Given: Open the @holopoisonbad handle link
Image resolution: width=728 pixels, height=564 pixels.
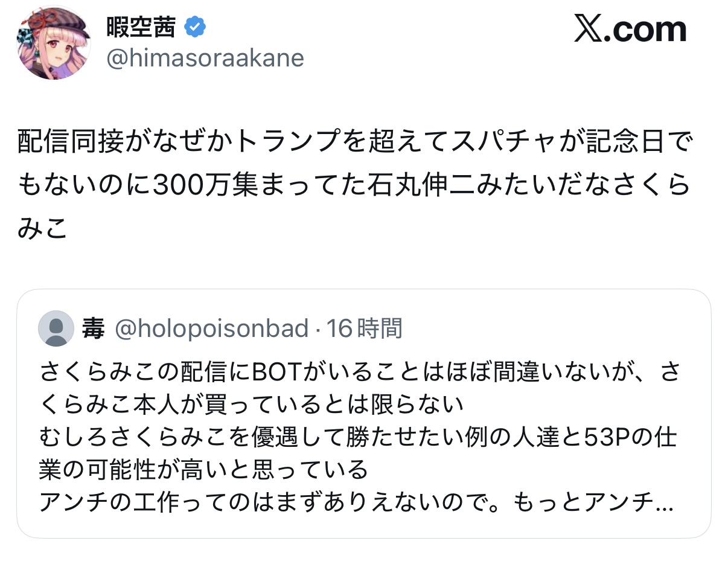Looking at the screenshot, I should click(211, 329).
